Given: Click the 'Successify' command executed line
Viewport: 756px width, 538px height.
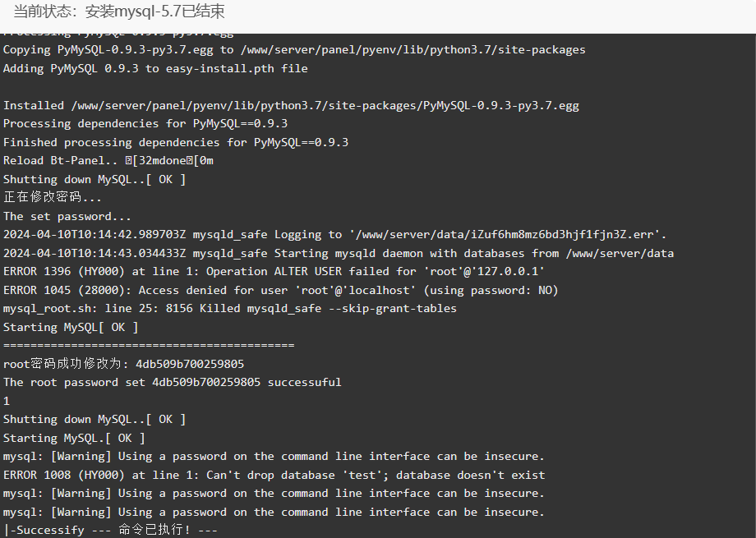Looking at the screenshot, I should pos(110,530).
